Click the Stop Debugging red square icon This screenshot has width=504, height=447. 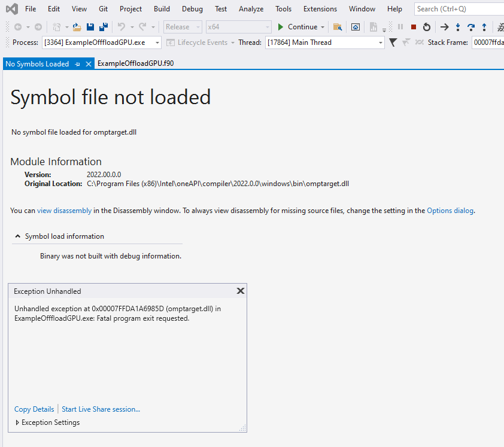coord(414,26)
